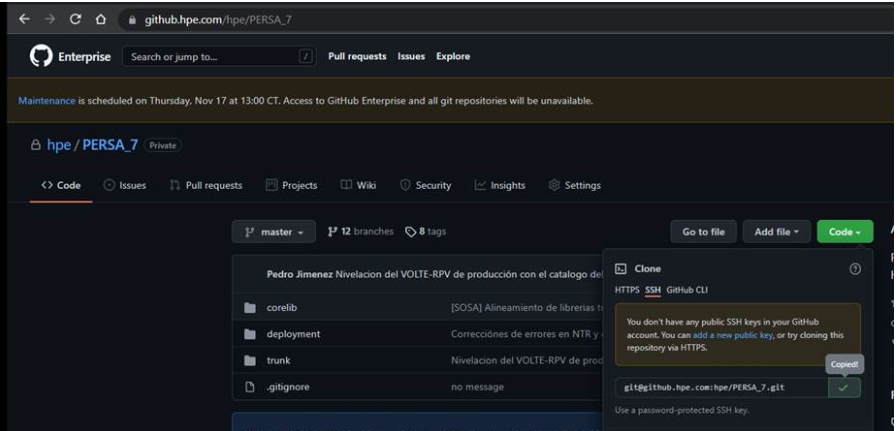This screenshot has width=896, height=431.
Task: Open the Nivelacion del VOLTE-RPV latest commit message
Action: 469,274
